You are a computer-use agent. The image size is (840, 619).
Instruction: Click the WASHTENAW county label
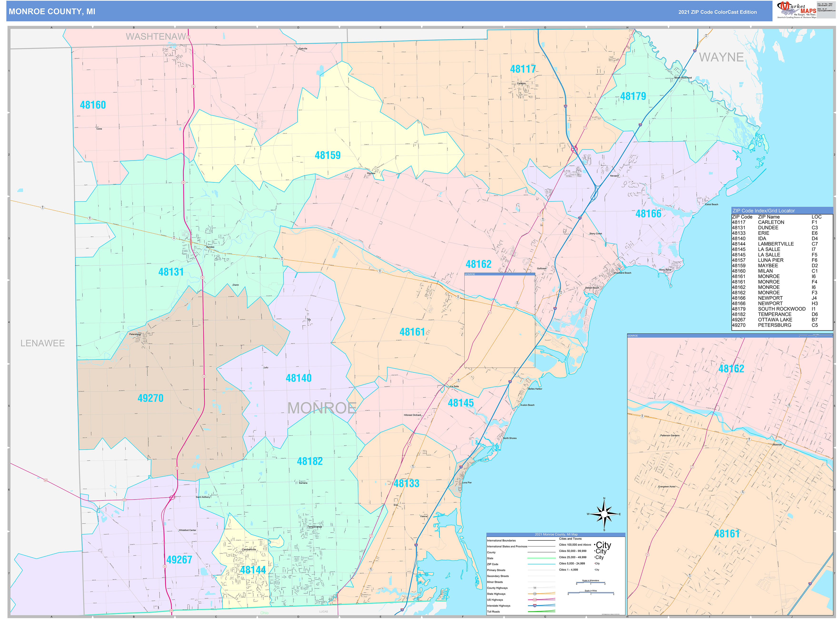(x=156, y=37)
